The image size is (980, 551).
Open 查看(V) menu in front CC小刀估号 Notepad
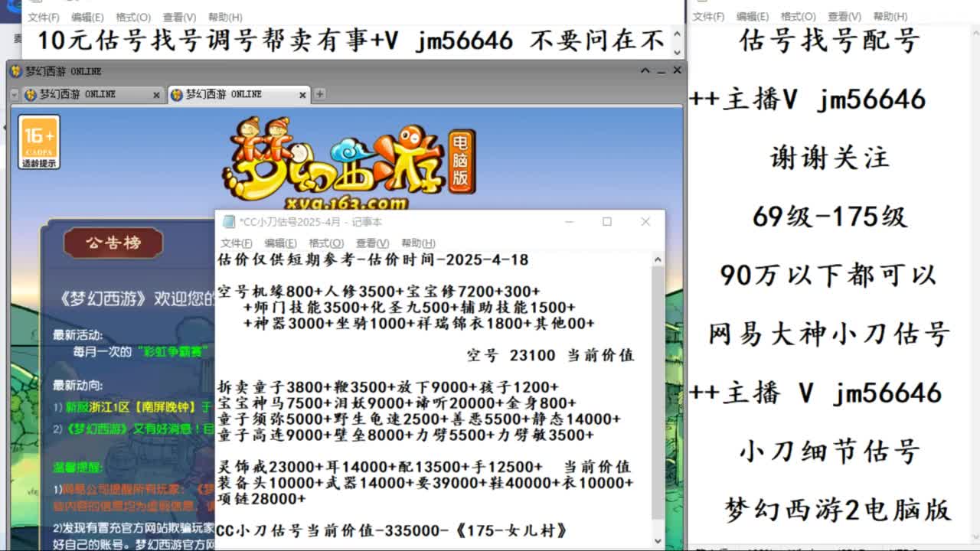372,243
